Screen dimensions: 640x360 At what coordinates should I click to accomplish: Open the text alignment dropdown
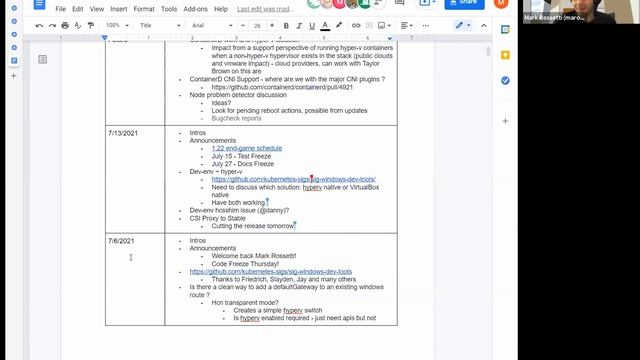[406, 26]
